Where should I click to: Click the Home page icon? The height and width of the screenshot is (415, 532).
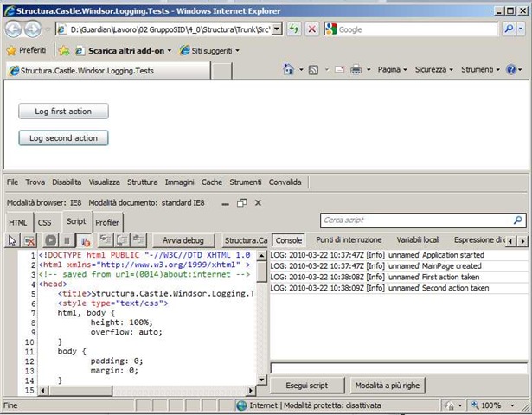[x=288, y=69]
